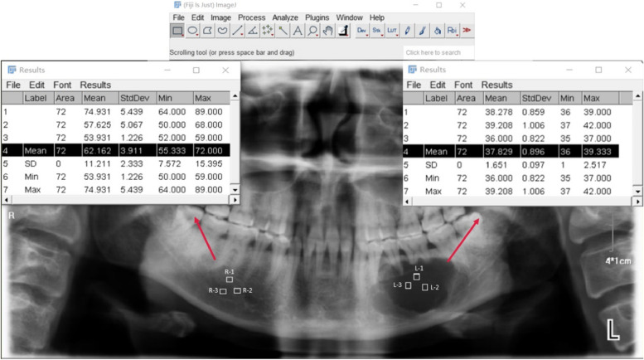Click the cell showing 38.278
Image resolution: width=644 pixels, height=360 pixels.
(499, 112)
